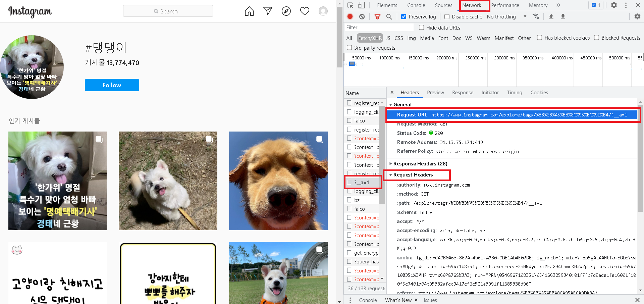Open golden retriever post thumbnail
This screenshot has height=304, width=644.
coord(278,181)
